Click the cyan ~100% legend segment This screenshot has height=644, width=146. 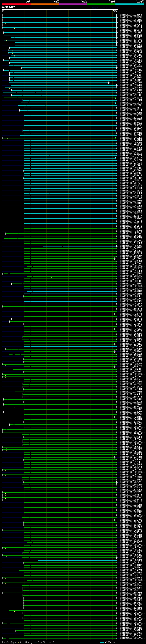[x=130, y=4]
